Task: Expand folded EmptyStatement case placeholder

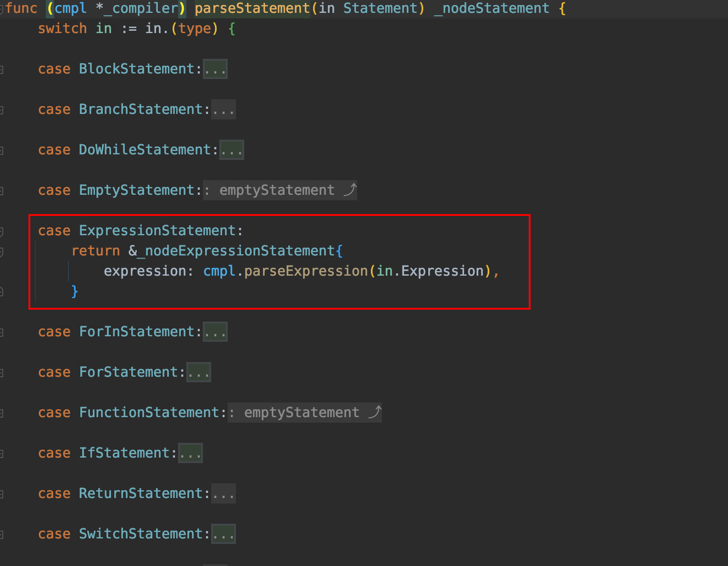Action: coord(280,190)
